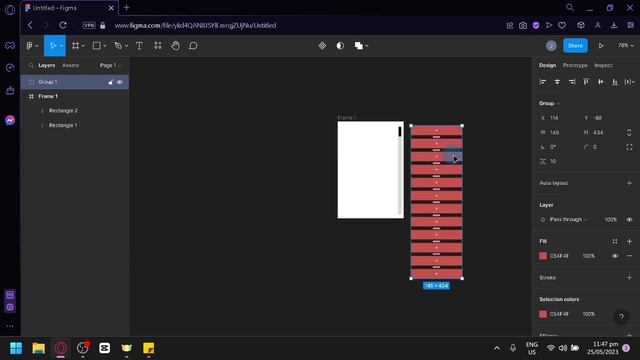640x360 pixels.
Task: Click the Create component icon
Action: coord(322,46)
